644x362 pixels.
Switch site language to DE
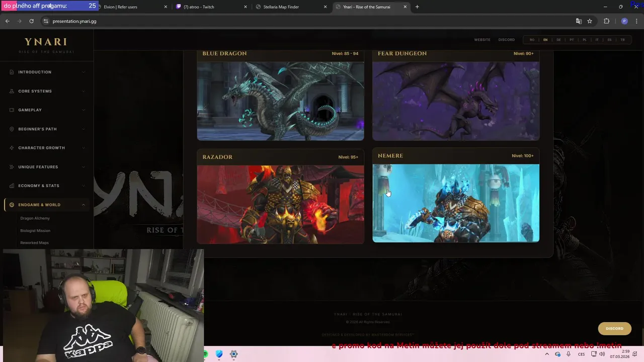(x=558, y=40)
